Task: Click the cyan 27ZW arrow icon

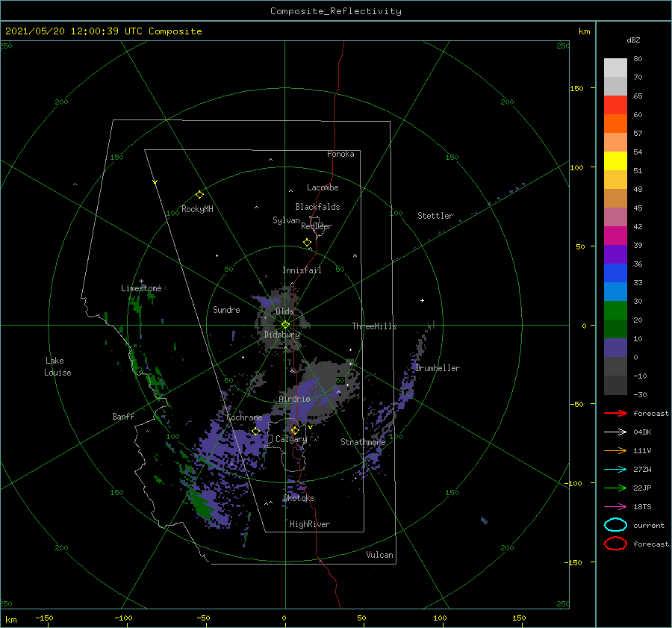Action: [615, 470]
